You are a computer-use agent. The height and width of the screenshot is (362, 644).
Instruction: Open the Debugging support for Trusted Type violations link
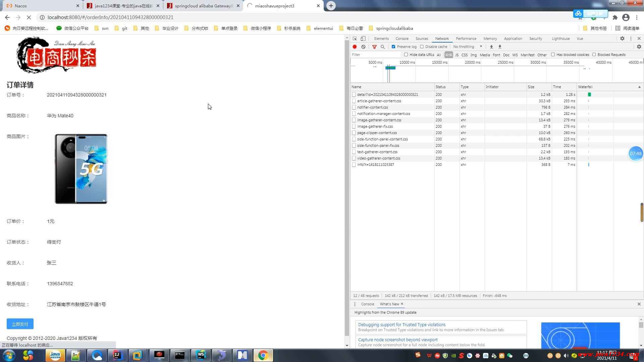click(x=402, y=324)
